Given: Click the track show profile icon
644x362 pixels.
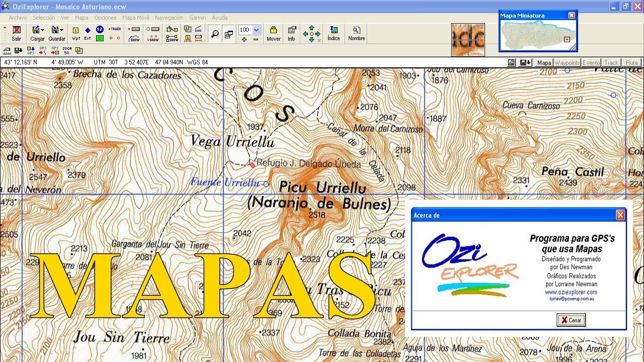Looking at the screenshot, I should (x=134, y=38).
